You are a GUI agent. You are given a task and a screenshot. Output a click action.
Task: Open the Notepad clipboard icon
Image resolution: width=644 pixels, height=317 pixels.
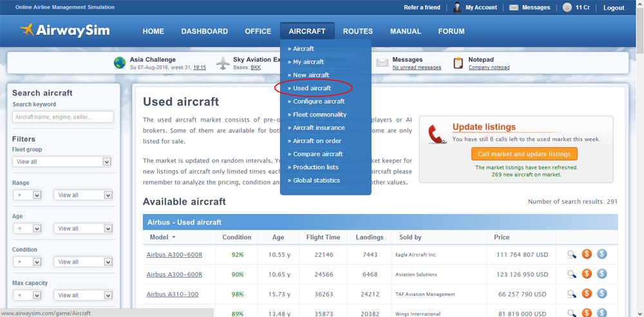[x=458, y=63]
